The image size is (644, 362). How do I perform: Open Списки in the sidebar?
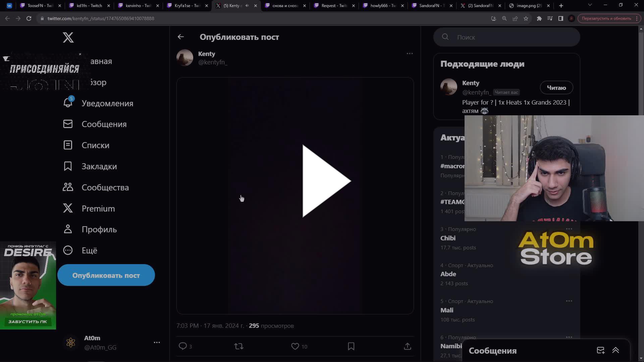point(95,145)
